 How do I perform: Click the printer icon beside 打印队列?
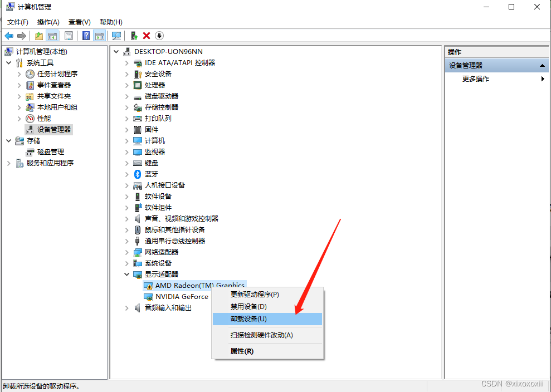tap(138, 119)
